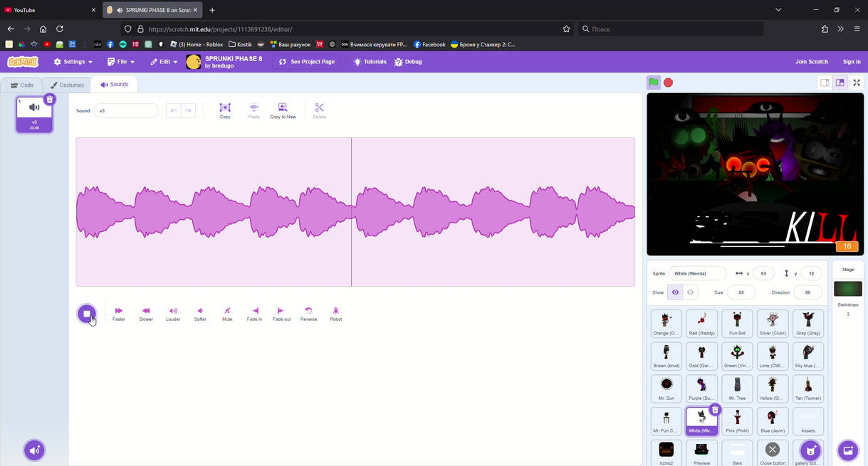Click the sprite name field White (Wenda)
Image resolution: width=868 pixels, height=466 pixels.
point(697,273)
